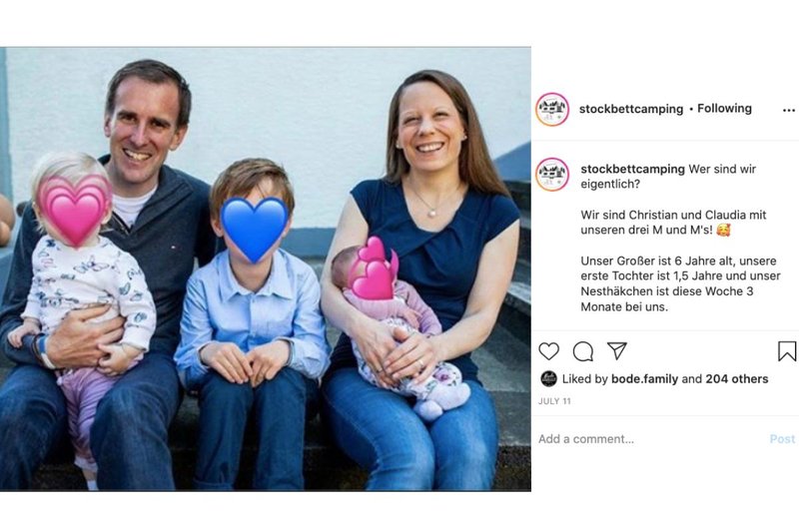Save the post with the bookmark icon

pos(787,350)
